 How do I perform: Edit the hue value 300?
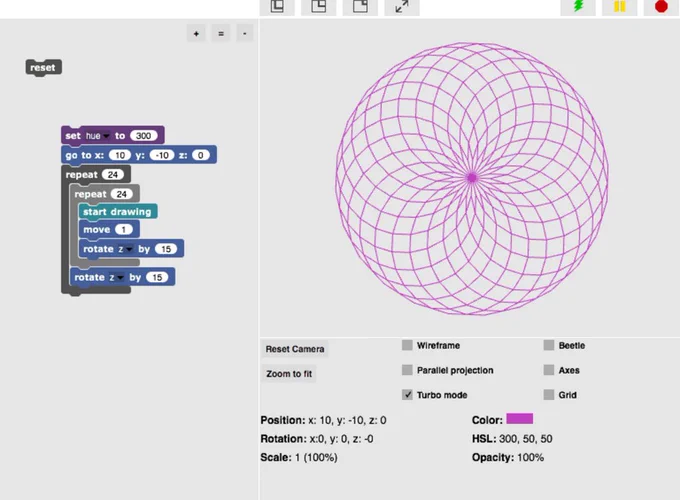click(x=144, y=136)
